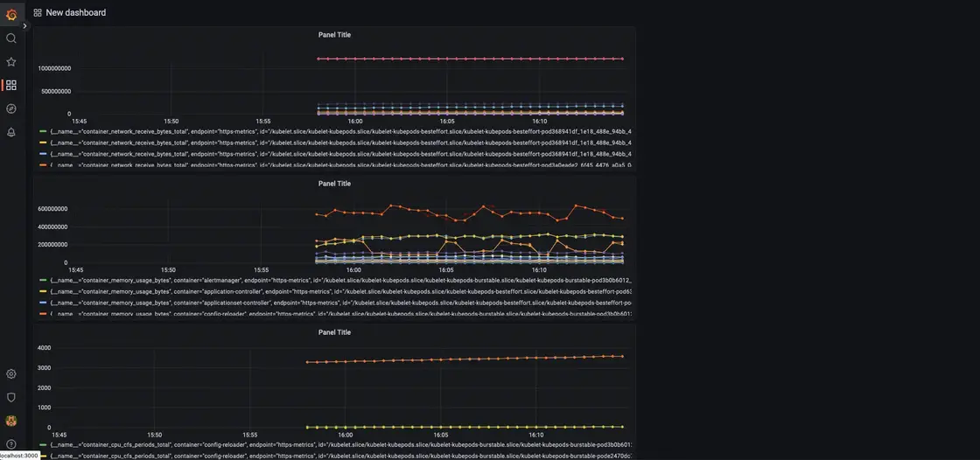This screenshot has height=460, width=980.
Task: Open the Help question mark icon
Action: [x=11, y=444]
